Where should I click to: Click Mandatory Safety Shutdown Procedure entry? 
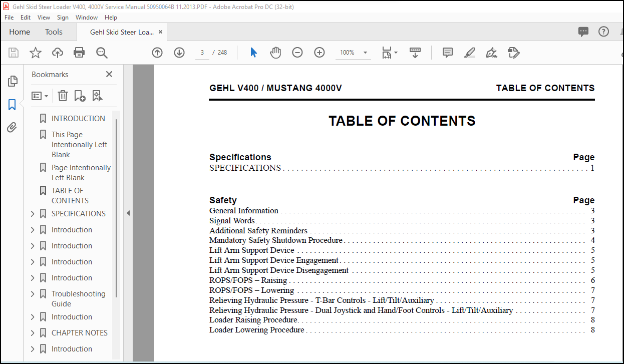pos(402,240)
